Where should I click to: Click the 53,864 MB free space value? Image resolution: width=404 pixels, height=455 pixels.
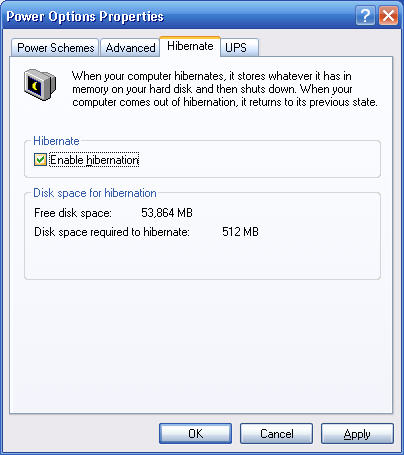coord(167,213)
